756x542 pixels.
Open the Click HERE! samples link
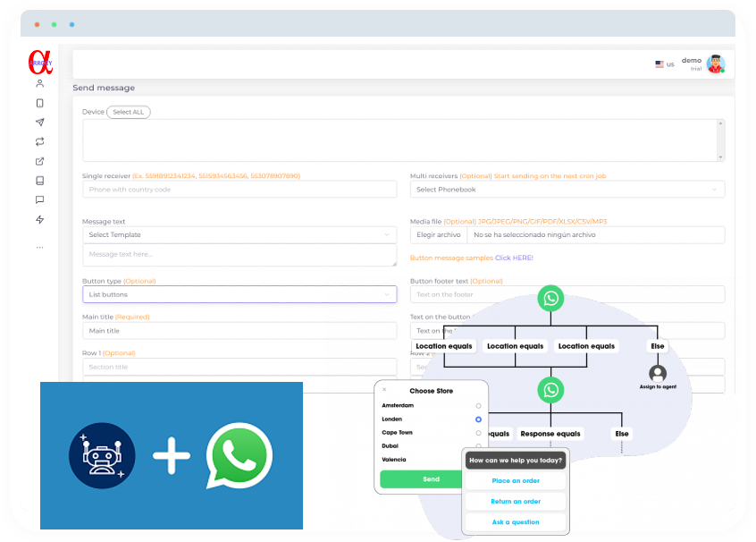pyautogui.click(x=514, y=258)
